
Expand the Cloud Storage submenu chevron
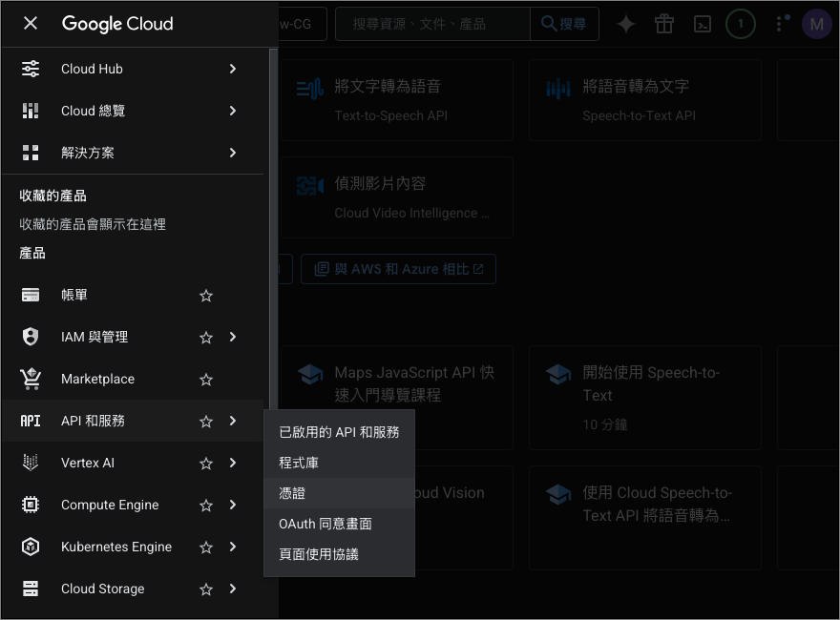[233, 589]
